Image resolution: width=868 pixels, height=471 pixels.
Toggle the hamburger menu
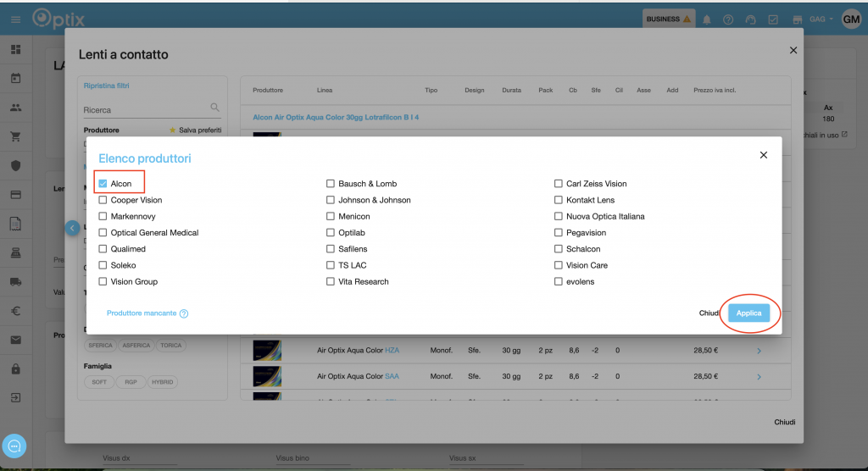15,19
